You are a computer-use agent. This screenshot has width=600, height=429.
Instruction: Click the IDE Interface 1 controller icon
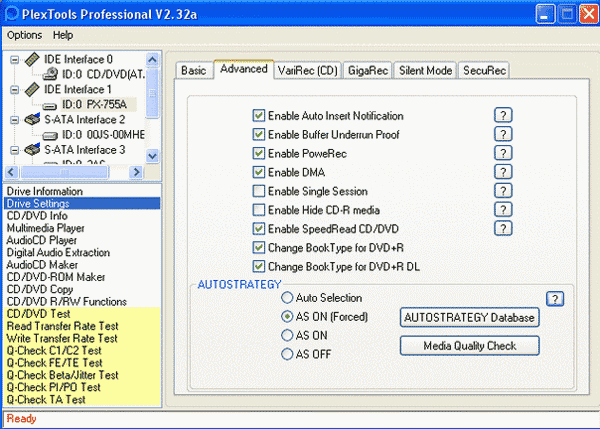coord(32,90)
